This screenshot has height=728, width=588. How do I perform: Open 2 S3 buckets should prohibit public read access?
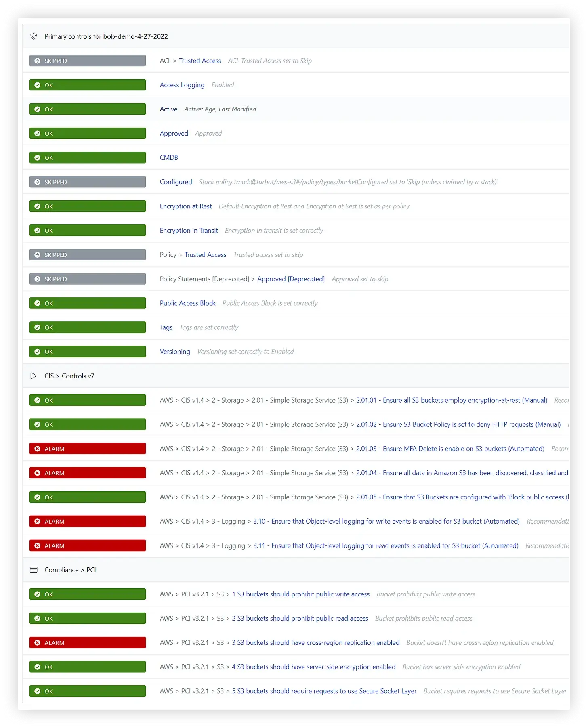click(300, 618)
